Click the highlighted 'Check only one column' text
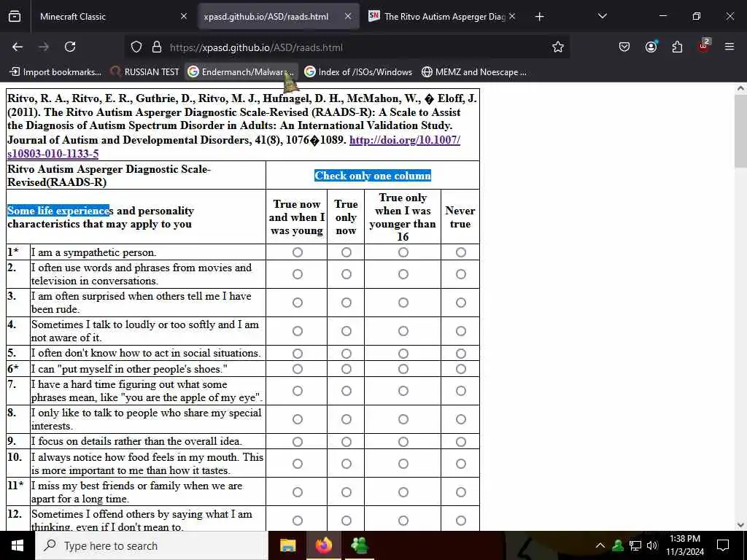The image size is (747, 560). (373, 175)
